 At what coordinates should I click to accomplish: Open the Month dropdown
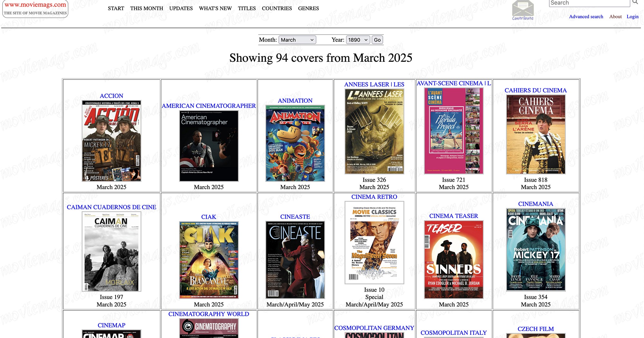click(x=297, y=40)
